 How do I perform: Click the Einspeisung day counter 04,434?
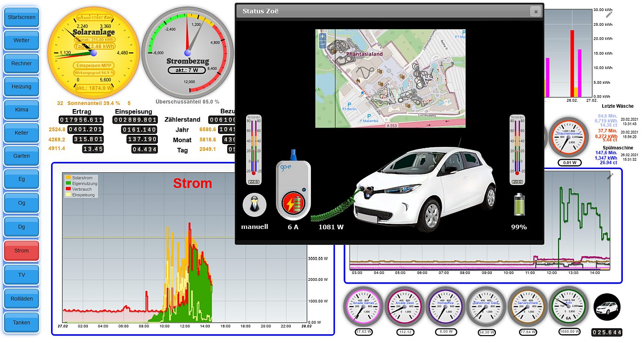pos(144,149)
